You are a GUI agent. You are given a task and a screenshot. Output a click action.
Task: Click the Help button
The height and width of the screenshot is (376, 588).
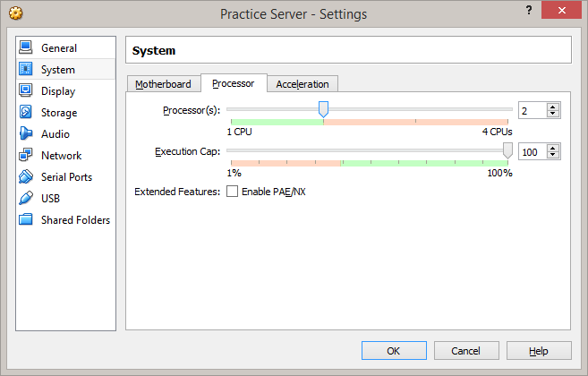[x=539, y=351]
